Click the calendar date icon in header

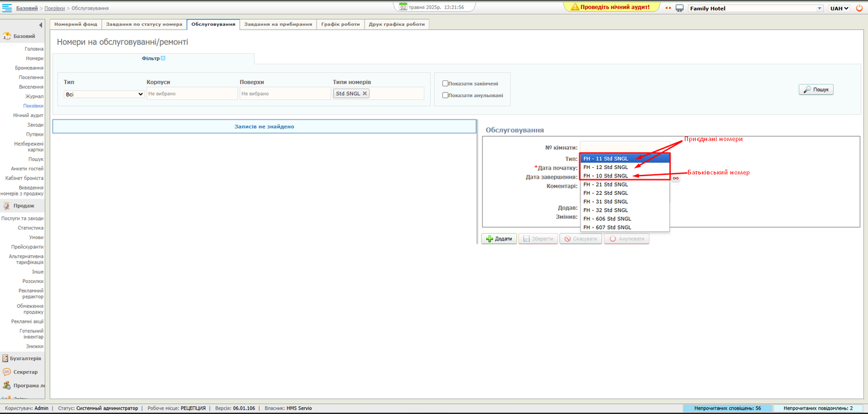(403, 7)
